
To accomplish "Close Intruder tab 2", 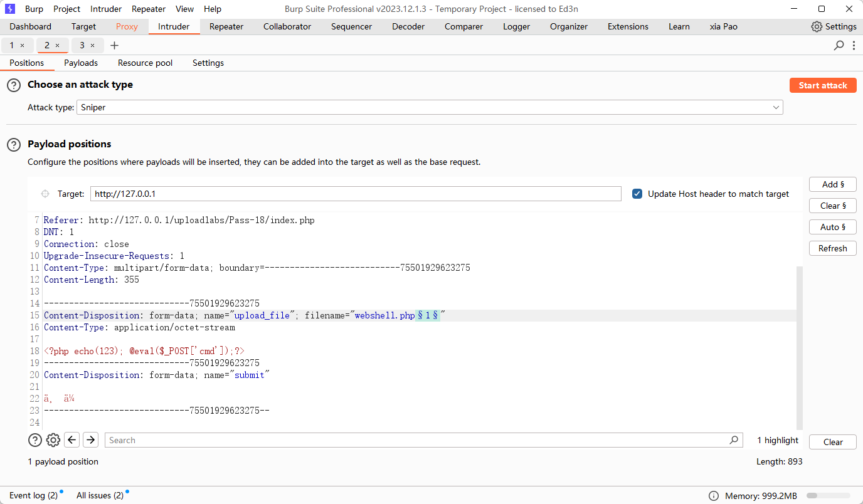I will pos(58,45).
